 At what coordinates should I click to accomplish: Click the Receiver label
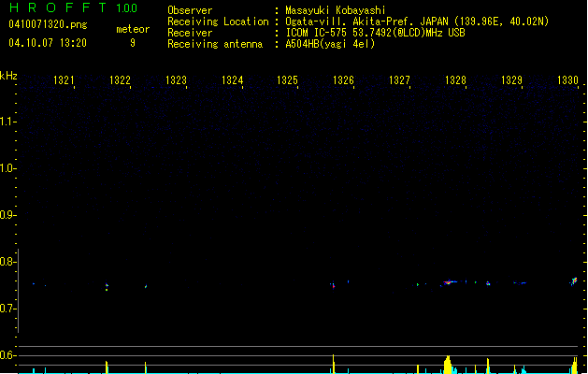190,33
